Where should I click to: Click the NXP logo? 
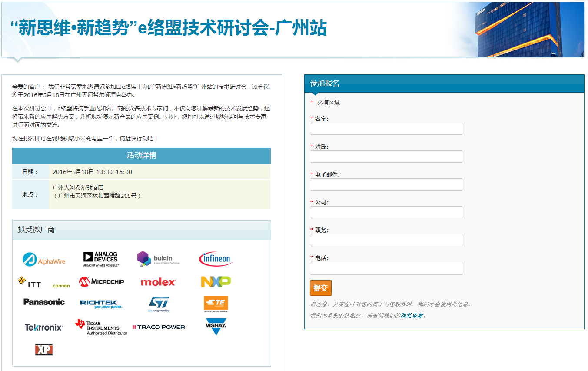click(x=216, y=282)
